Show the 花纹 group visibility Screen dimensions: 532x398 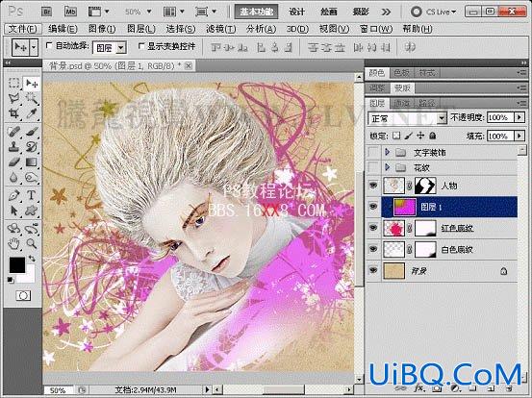point(373,167)
